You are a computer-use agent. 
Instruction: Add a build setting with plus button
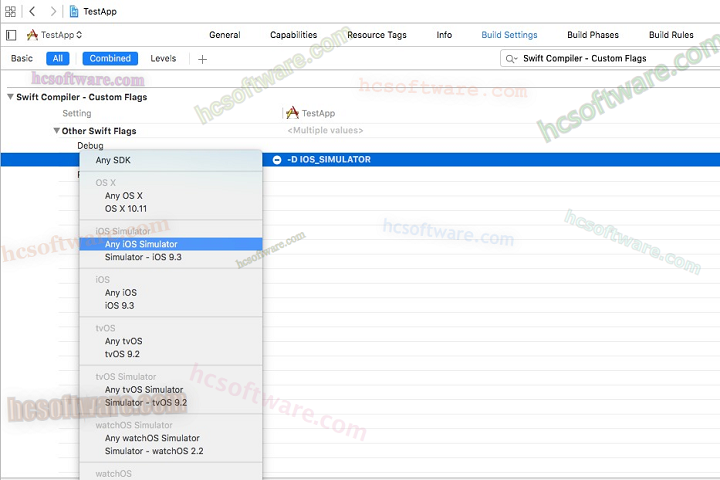click(202, 59)
